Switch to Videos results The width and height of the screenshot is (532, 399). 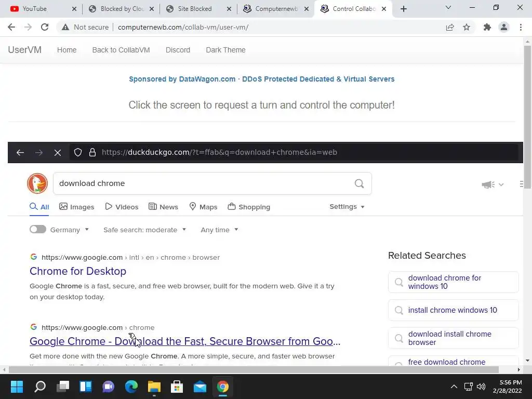(122, 207)
